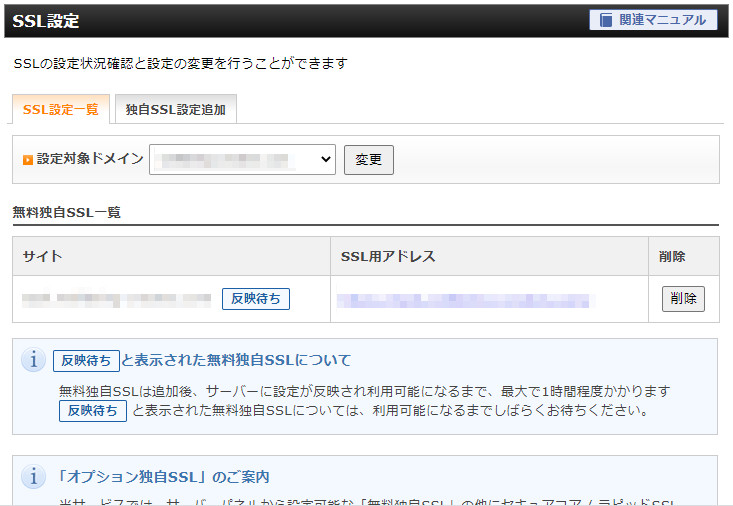The image size is (733, 506).
Task: Click the 「オプション独自SSL」のご案内 heading
Action: point(162,477)
